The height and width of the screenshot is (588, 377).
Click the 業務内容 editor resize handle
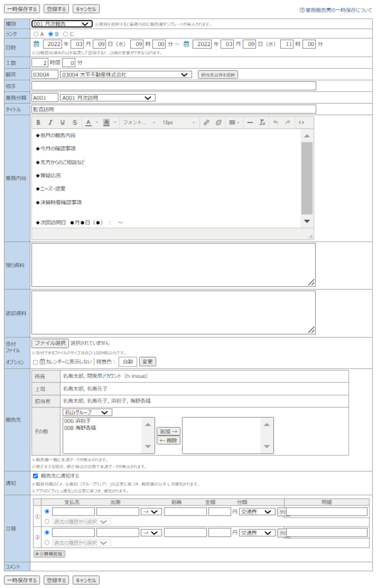pyautogui.click(x=310, y=236)
